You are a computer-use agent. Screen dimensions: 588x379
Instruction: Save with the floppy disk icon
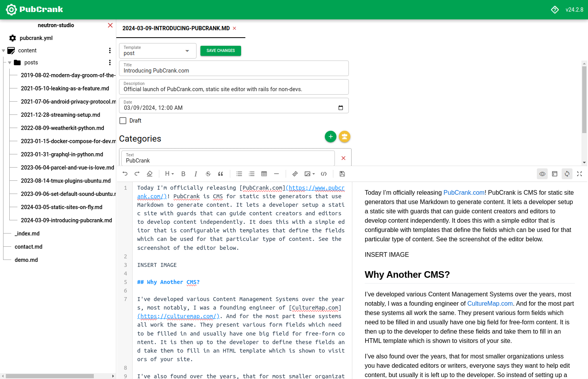pos(342,174)
